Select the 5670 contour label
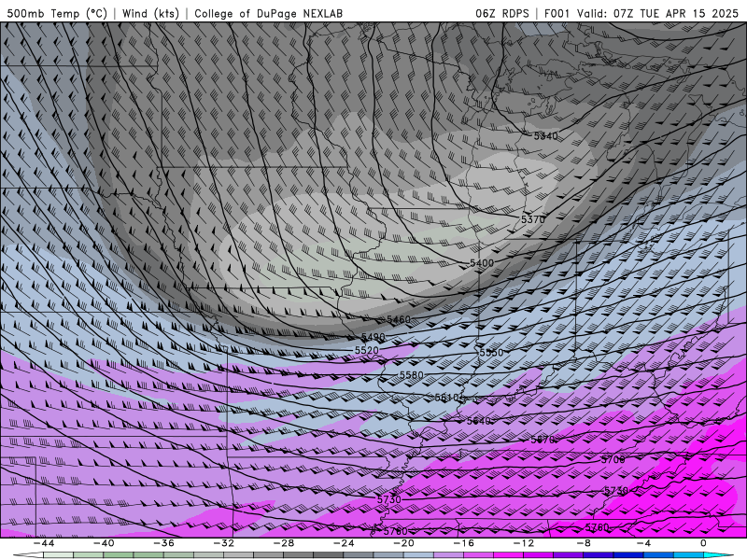Viewport: 747px width, 560px height. (x=543, y=440)
